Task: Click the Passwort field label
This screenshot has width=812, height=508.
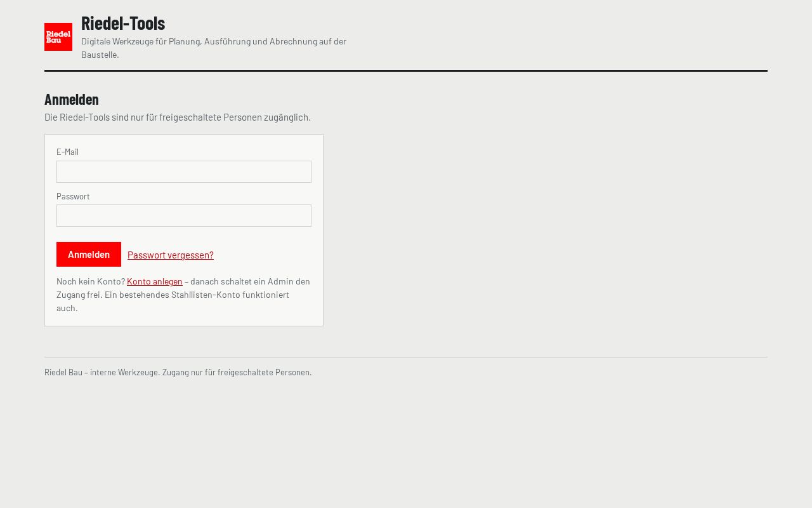Action: [x=73, y=196]
